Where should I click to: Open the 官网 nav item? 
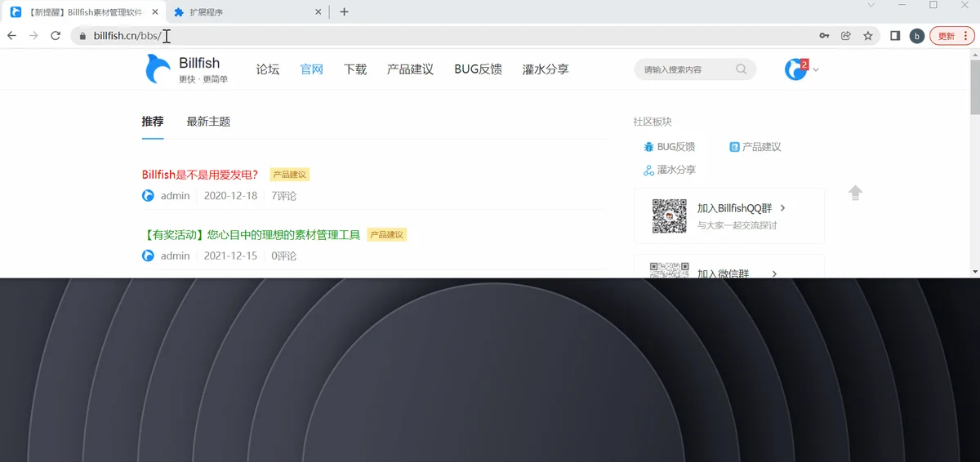pos(312,69)
